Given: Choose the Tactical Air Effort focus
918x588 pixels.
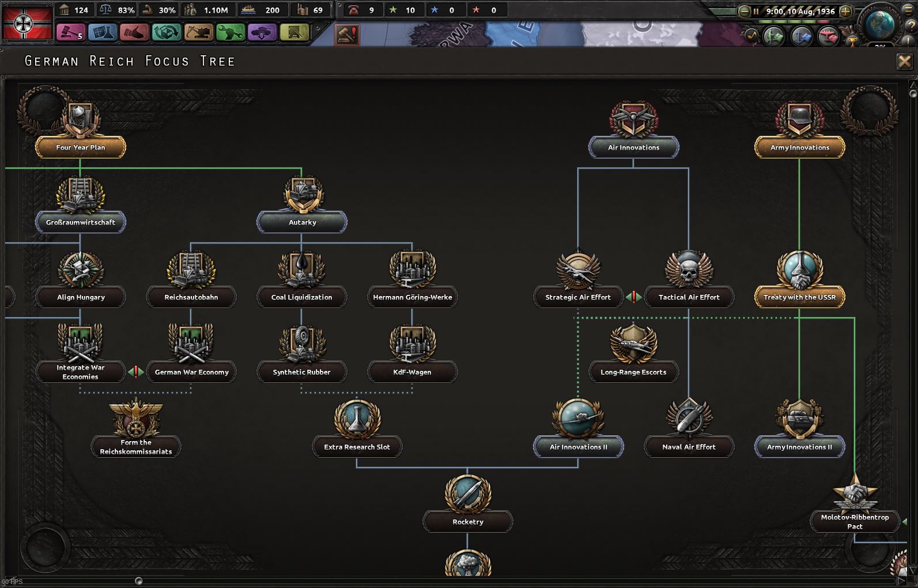Looking at the screenshot, I should point(689,297).
